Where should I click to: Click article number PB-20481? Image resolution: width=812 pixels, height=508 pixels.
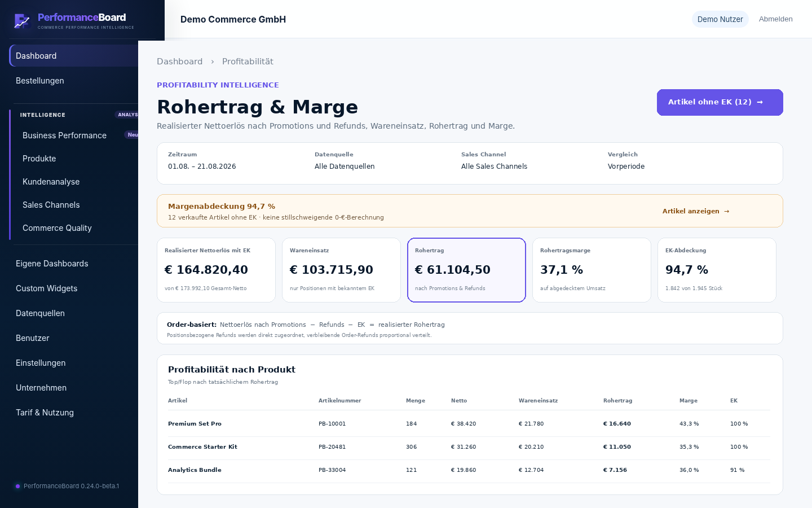click(x=332, y=447)
